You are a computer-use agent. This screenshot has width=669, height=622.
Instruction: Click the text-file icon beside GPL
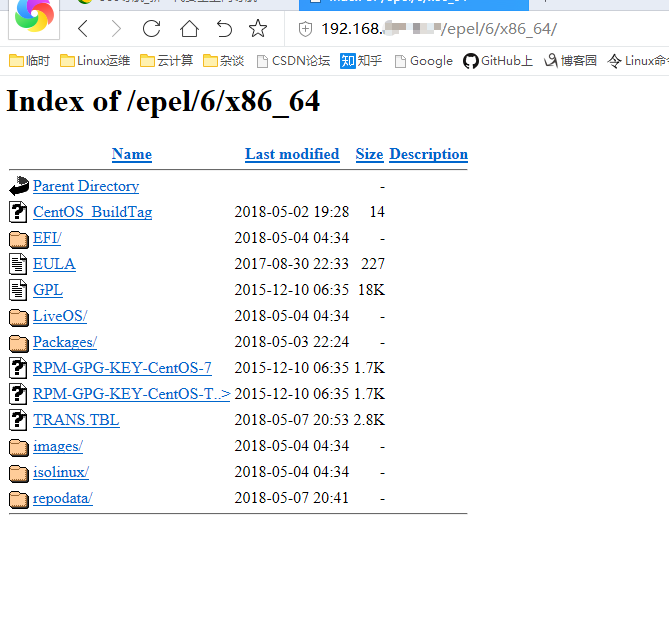click(18, 290)
